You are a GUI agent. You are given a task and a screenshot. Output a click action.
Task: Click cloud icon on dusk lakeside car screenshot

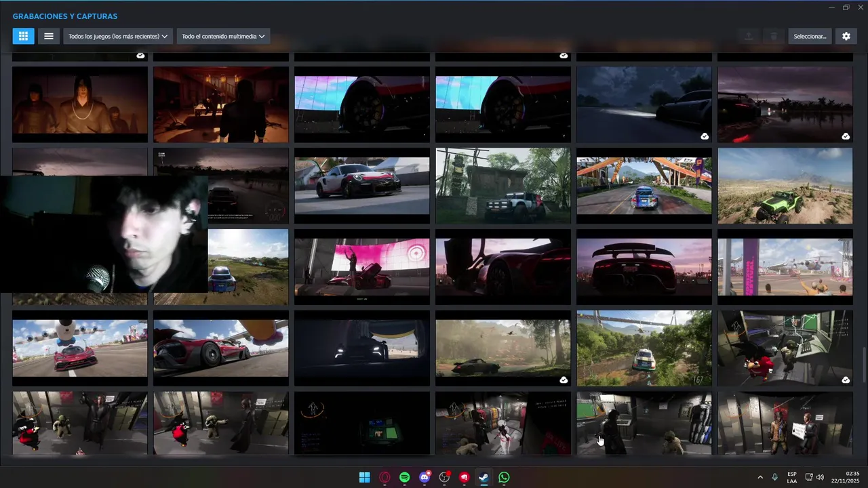pos(846,136)
